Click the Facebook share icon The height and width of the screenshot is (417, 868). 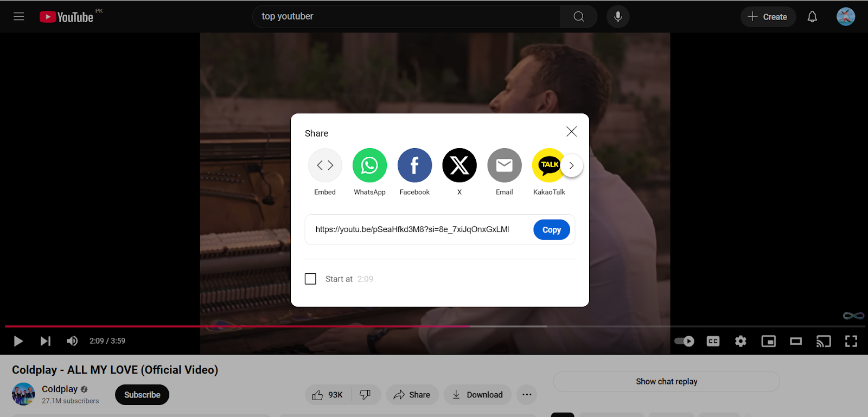pyautogui.click(x=414, y=165)
